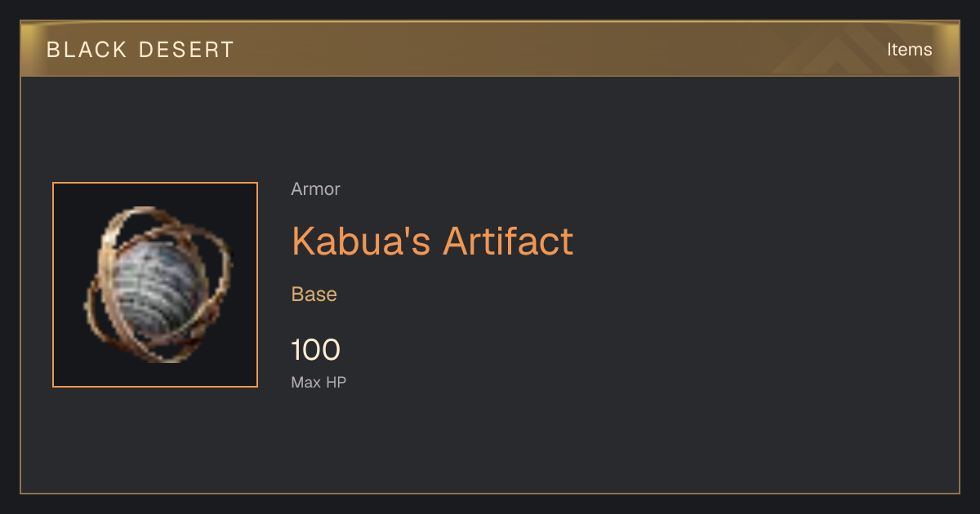Select the word Kabua's in the title
Viewport: 980px width, 514px height.
coord(362,241)
